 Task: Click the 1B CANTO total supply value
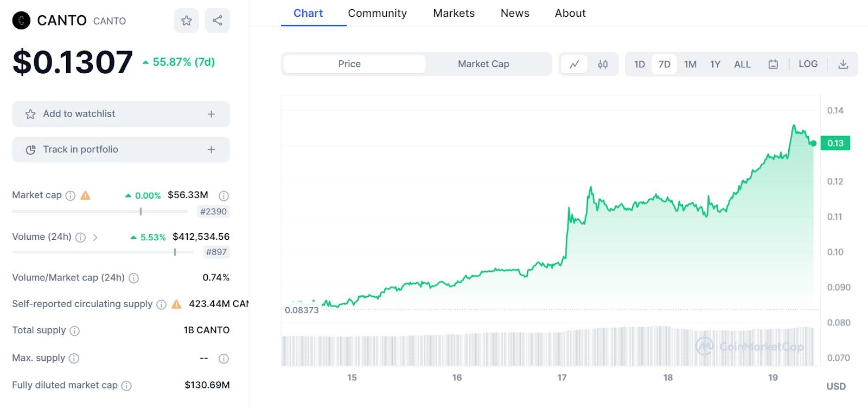[x=207, y=330]
